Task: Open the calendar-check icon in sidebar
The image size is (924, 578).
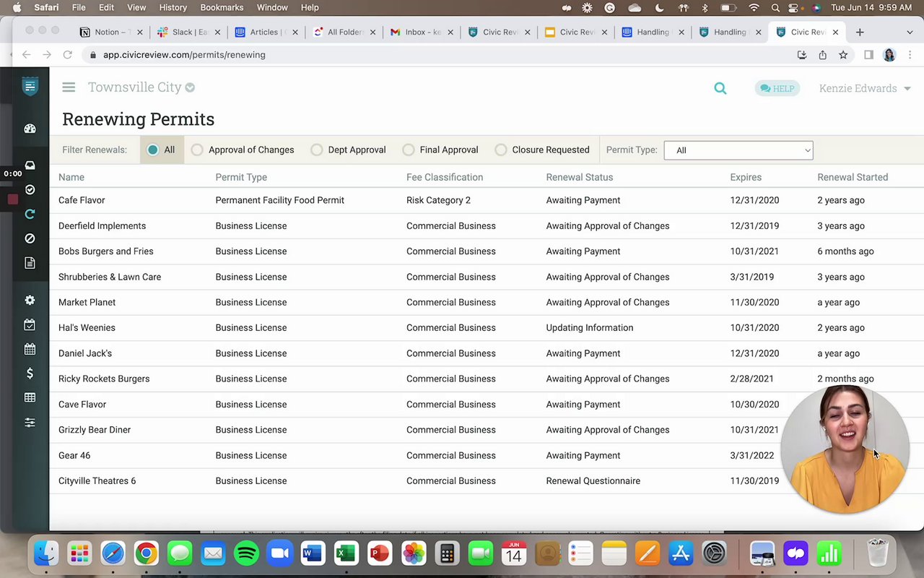Action: (x=30, y=324)
